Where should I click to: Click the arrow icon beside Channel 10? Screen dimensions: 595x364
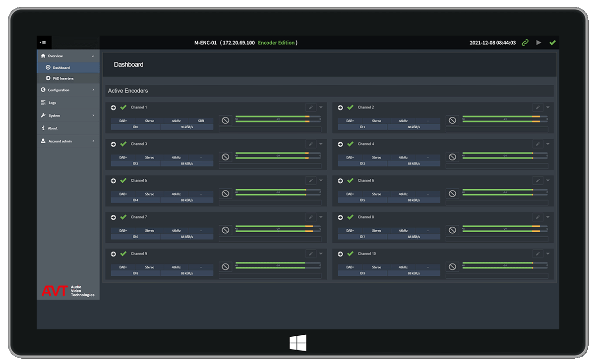point(340,254)
